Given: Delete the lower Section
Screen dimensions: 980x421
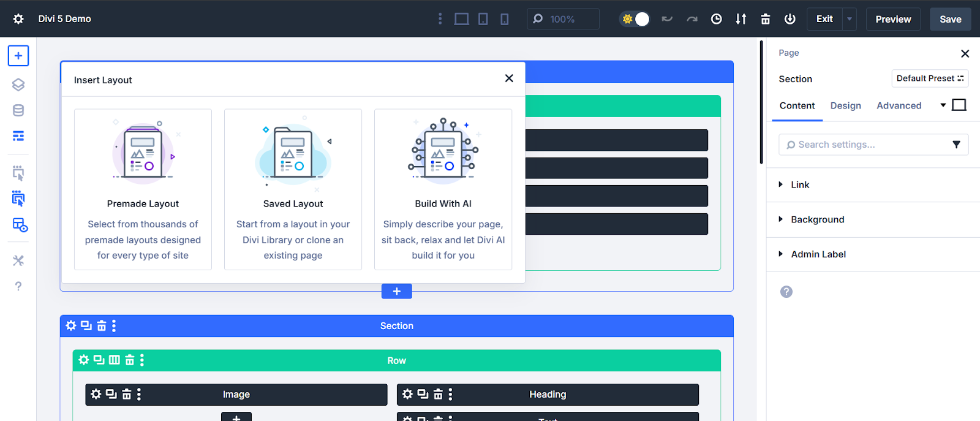Looking at the screenshot, I should point(102,325).
